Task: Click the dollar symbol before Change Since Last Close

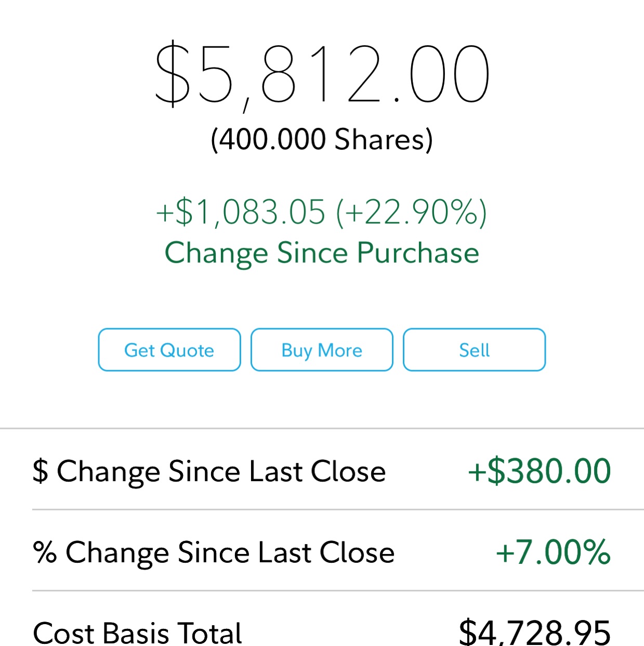Action: pos(40,471)
